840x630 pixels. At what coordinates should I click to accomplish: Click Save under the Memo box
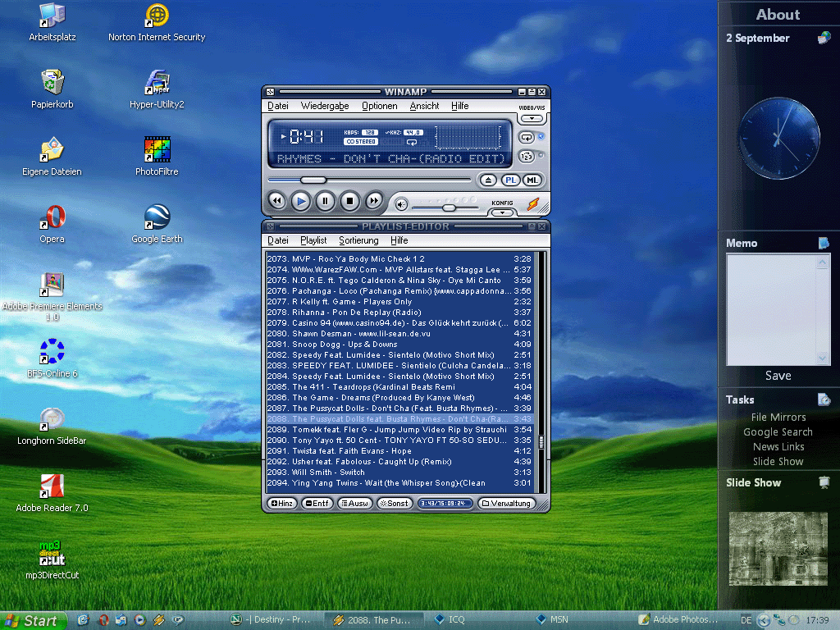[778, 376]
